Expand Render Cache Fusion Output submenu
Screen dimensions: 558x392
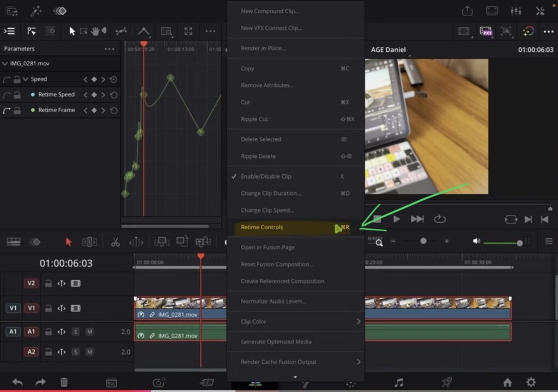[295, 362]
